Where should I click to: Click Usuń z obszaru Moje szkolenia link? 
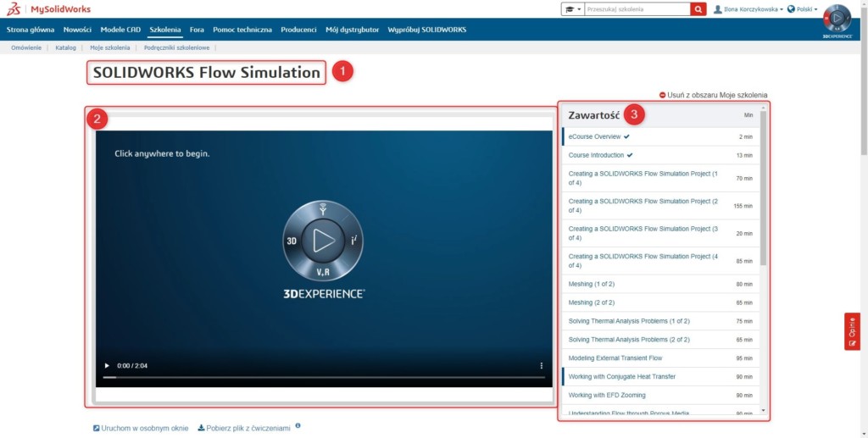point(713,95)
